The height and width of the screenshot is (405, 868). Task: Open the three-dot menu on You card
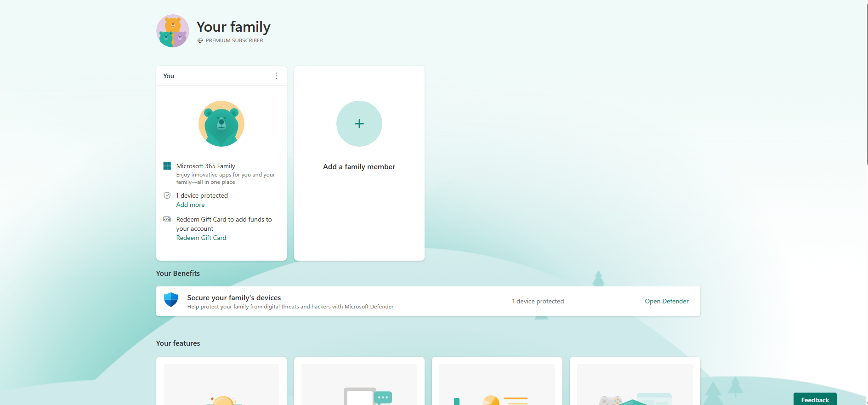pyautogui.click(x=276, y=76)
